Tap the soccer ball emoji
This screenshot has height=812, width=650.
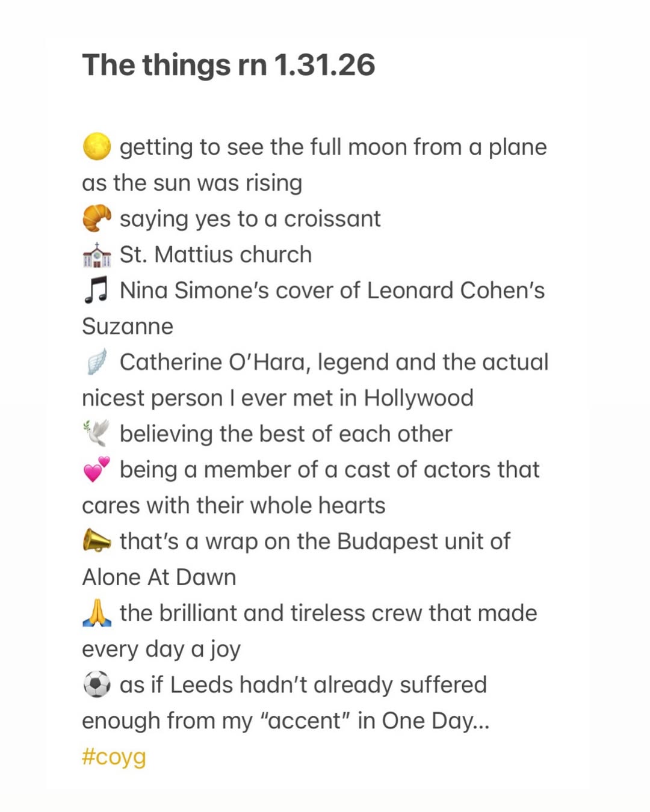(96, 685)
